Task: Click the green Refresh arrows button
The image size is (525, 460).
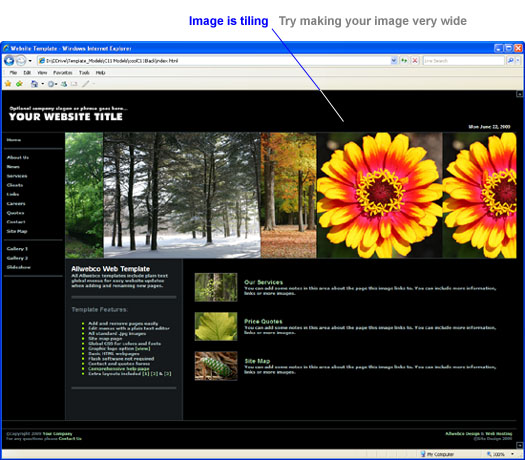Action: [404, 61]
